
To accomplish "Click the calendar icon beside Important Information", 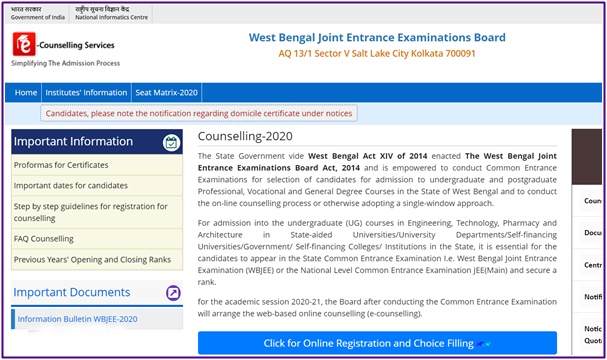I will coord(171,142).
